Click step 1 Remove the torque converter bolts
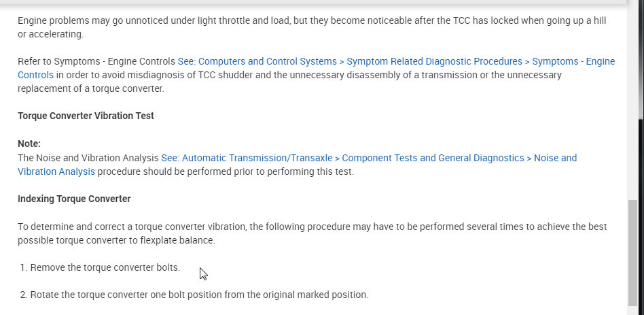 (x=105, y=267)
